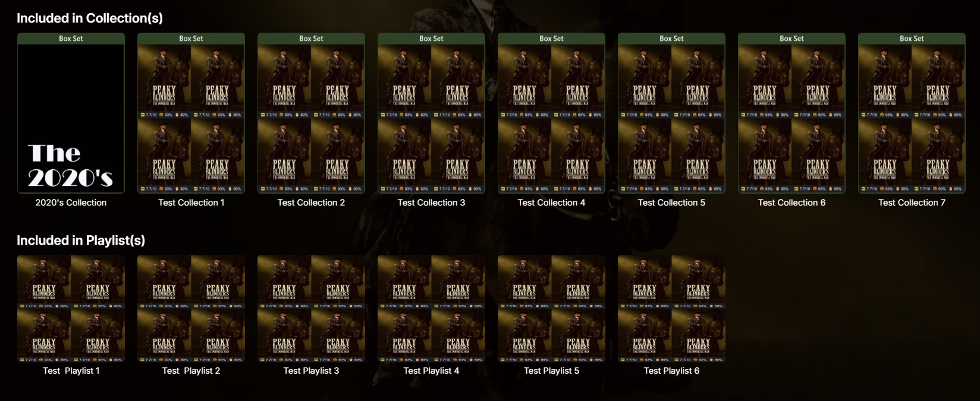Click 'Box Set' badge on Test Collection 7

click(912, 39)
